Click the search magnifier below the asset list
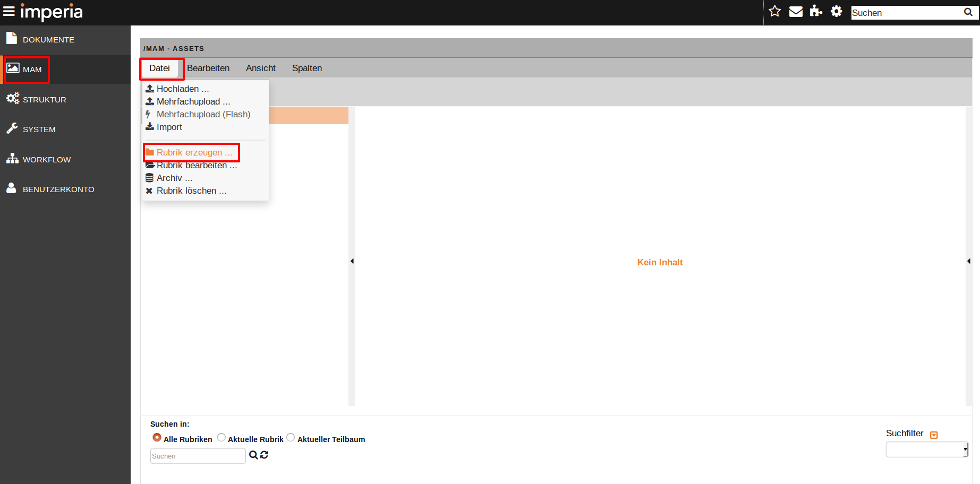Image resolution: width=980 pixels, height=484 pixels. pyautogui.click(x=253, y=455)
